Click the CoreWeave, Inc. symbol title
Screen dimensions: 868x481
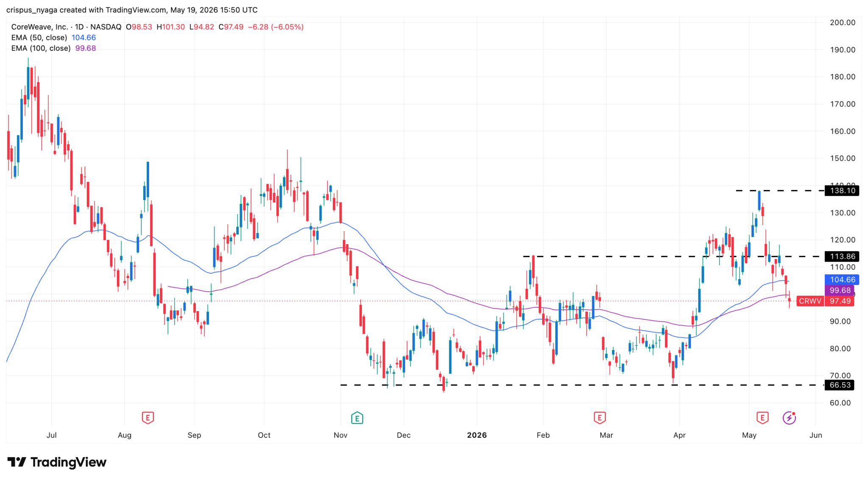[x=39, y=27]
